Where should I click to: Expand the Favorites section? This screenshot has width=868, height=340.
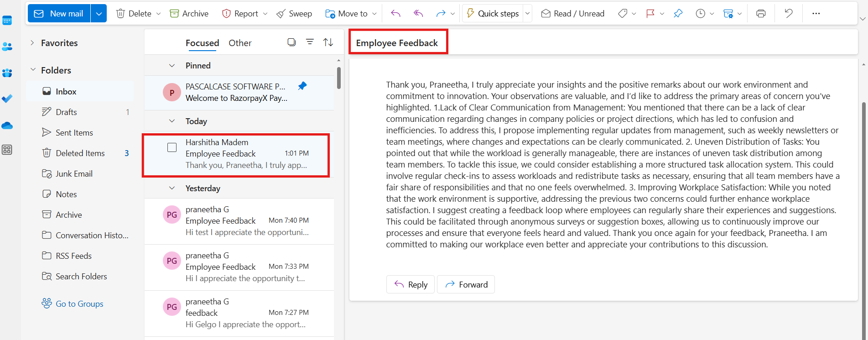[32, 43]
